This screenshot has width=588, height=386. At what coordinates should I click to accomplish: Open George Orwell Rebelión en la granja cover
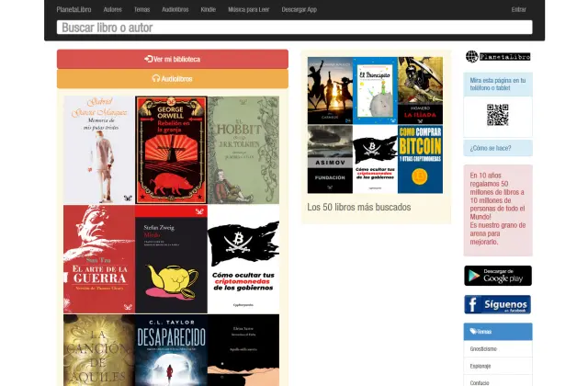click(171, 150)
